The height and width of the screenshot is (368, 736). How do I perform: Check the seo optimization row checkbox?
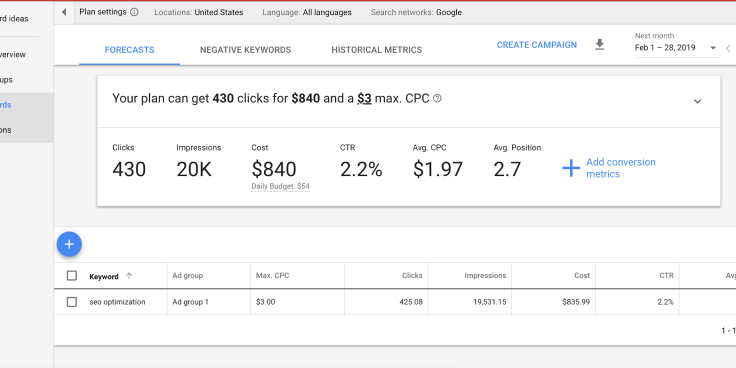[72, 302]
